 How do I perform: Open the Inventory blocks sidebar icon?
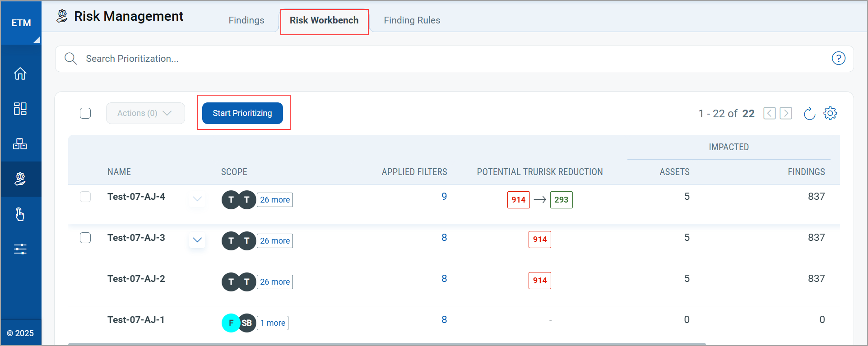(x=20, y=144)
